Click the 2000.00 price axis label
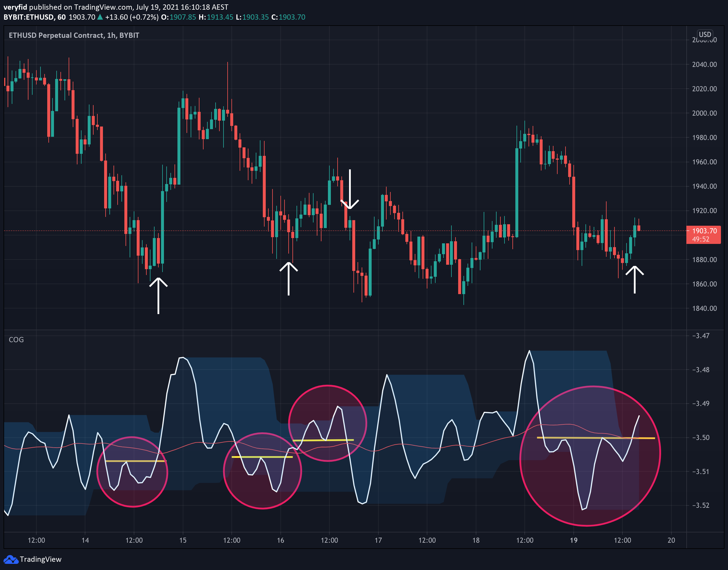 [x=704, y=113]
